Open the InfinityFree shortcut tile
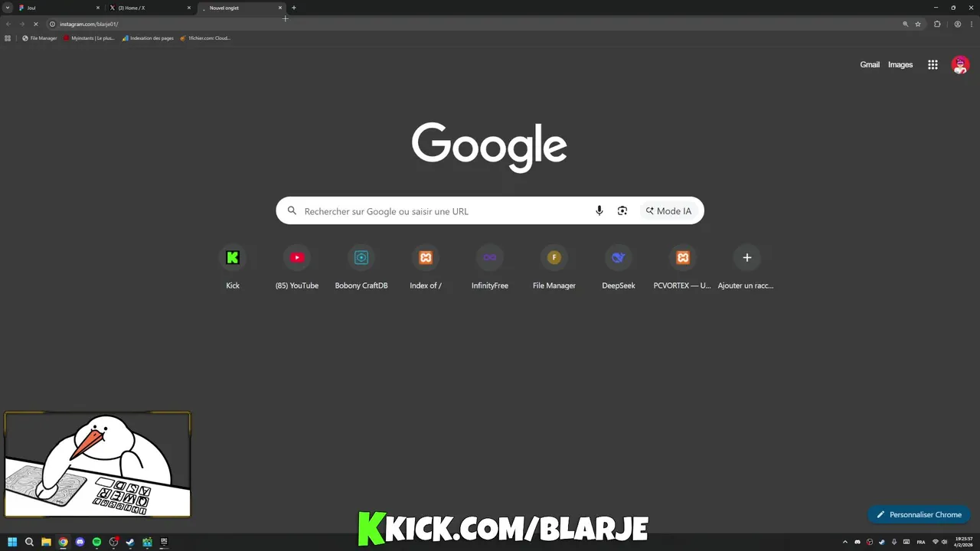Image resolution: width=980 pixels, height=551 pixels. coord(490,267)
